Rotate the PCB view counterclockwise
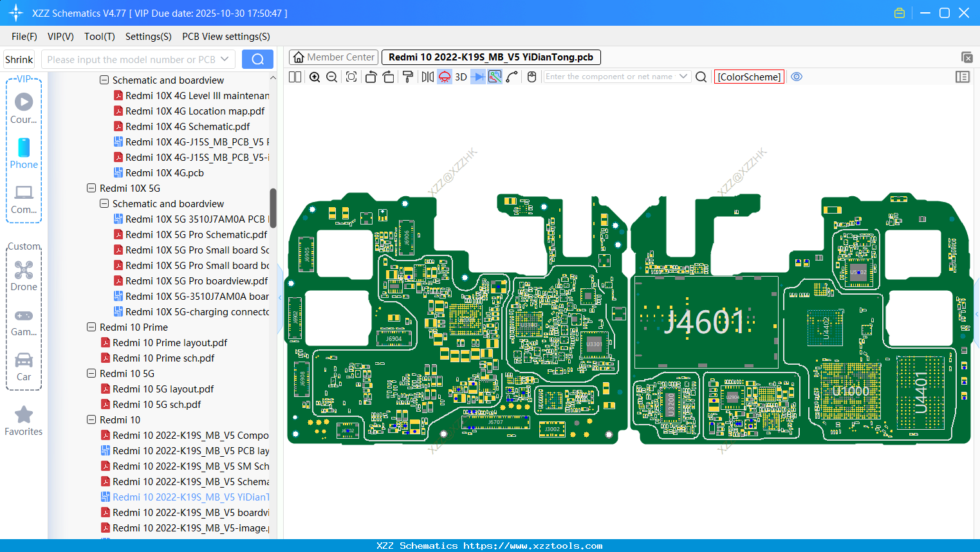The image size is (980, 552). (371, 77)
